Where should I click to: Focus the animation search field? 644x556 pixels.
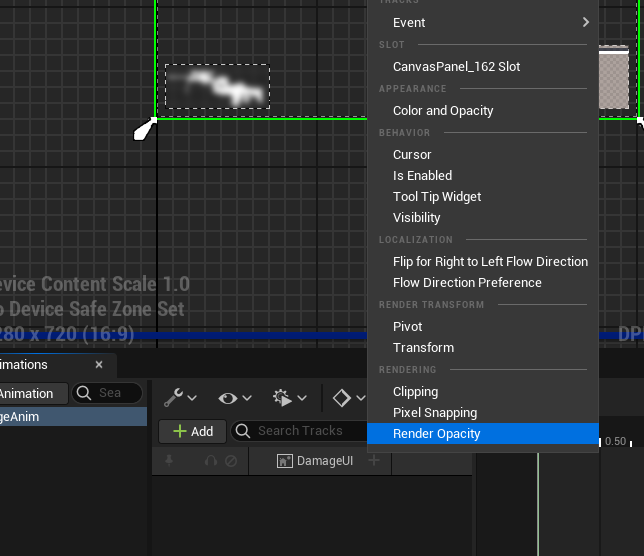coord(107,393)
